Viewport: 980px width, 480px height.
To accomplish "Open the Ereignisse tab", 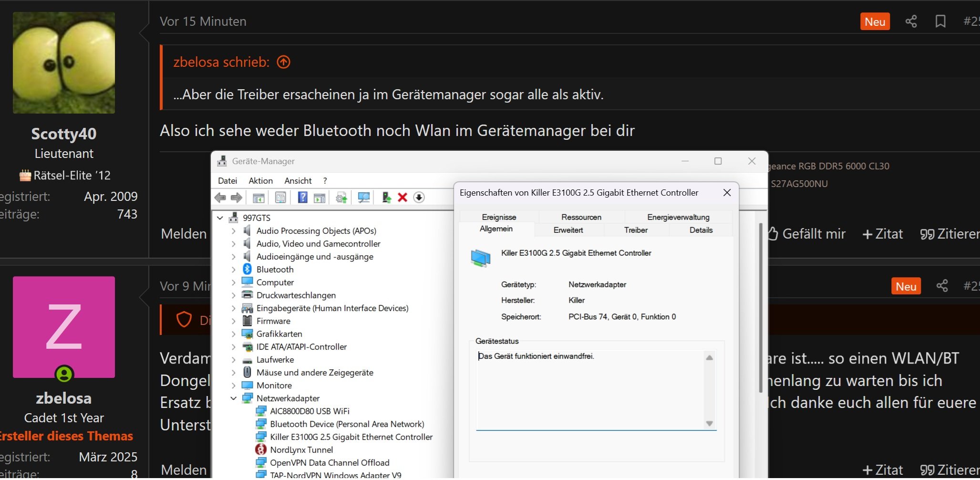I will (x=499, y=217).
